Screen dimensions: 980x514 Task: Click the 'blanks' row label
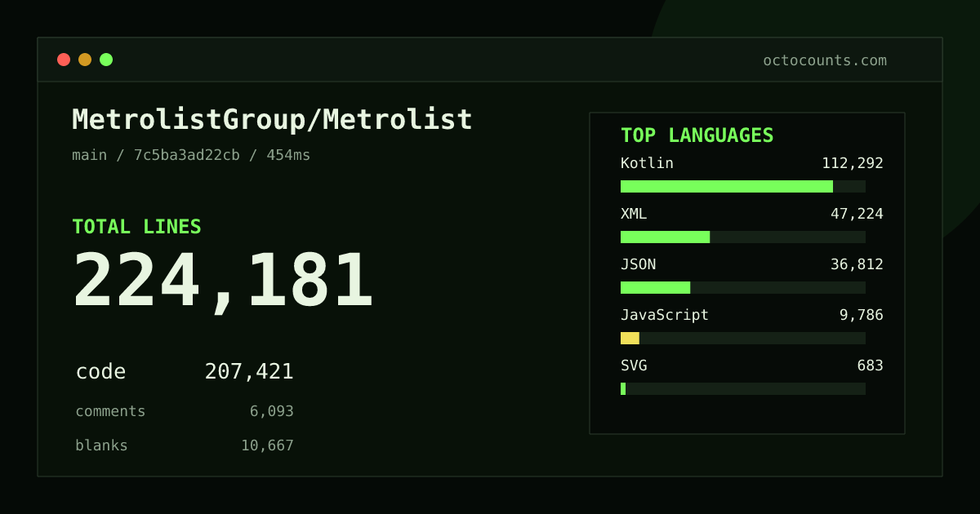pyautogui.click(x=101, y=445)
